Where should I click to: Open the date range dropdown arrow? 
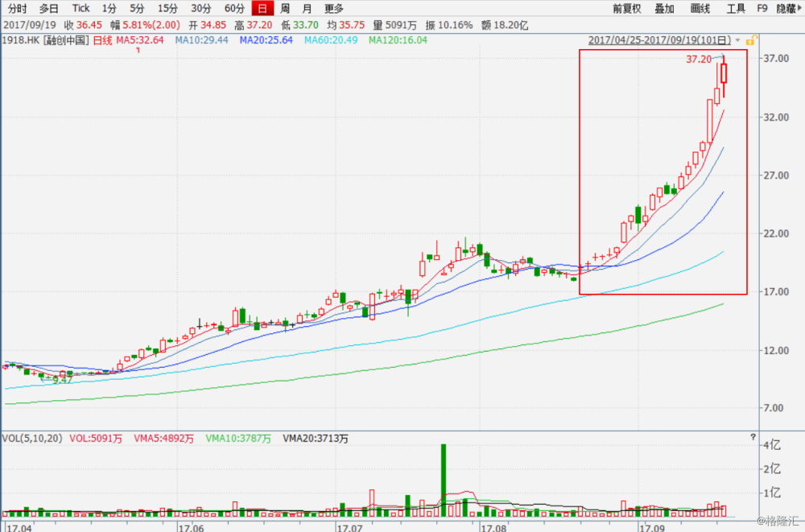click(737, 40)
